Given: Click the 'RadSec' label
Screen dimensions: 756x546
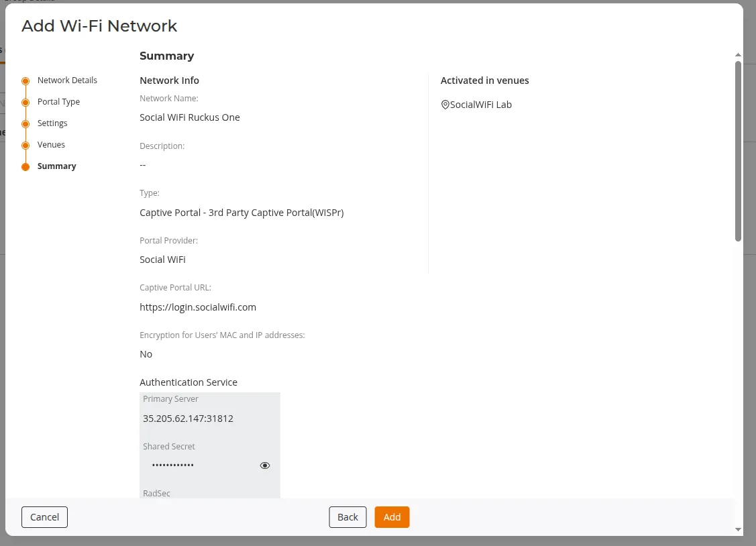Looking at the screenshot, I should click(x=156, y=493).
